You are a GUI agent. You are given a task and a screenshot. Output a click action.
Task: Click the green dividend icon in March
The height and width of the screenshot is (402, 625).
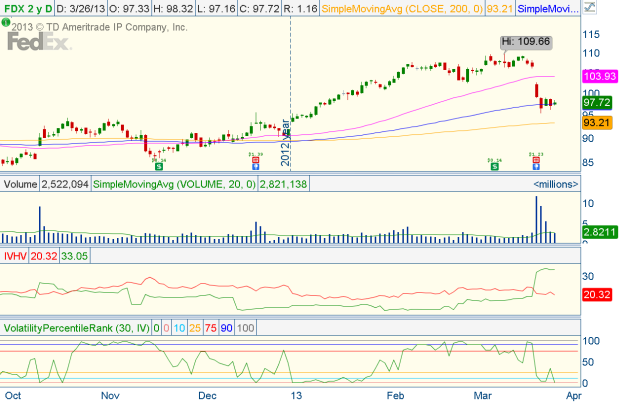pos(495,167)
